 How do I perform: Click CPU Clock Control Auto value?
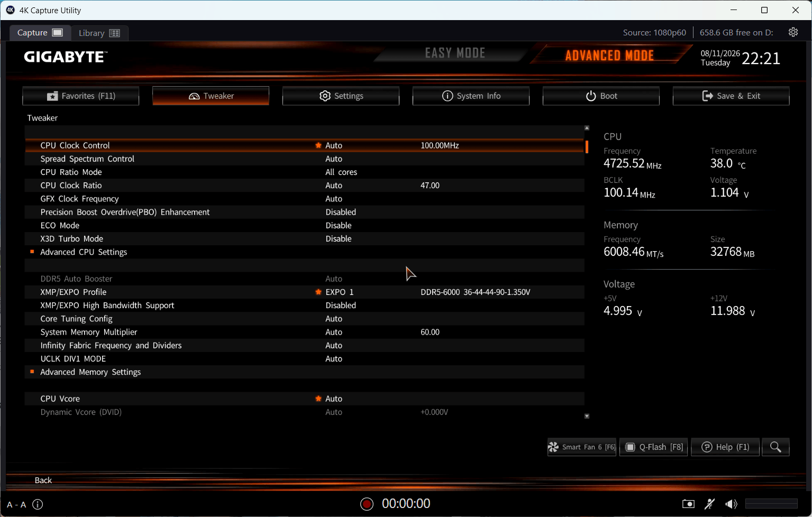coord(334,145)
